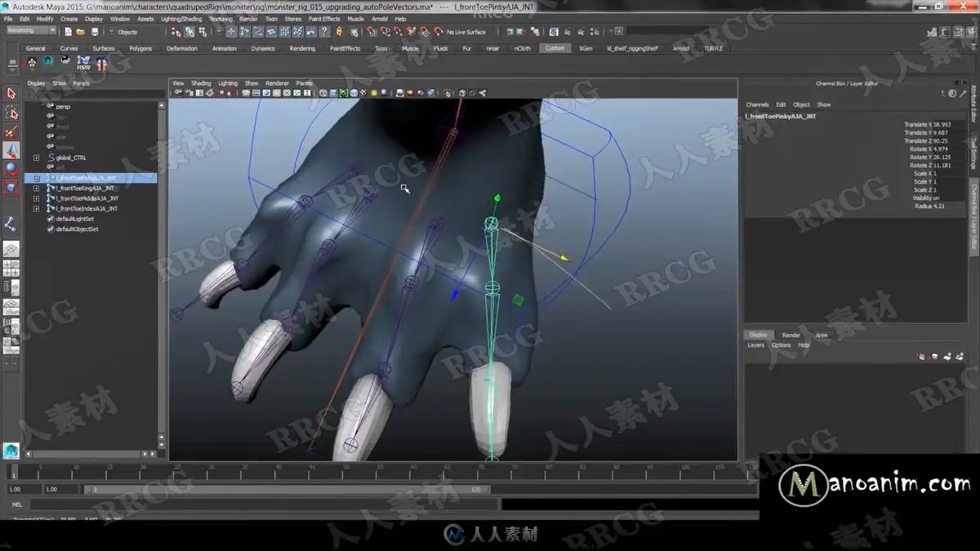The image size is (980, 551).
Task: Expand l_frontToeMiddleAJA_JNT hierarchy
Action: [36, 198]
